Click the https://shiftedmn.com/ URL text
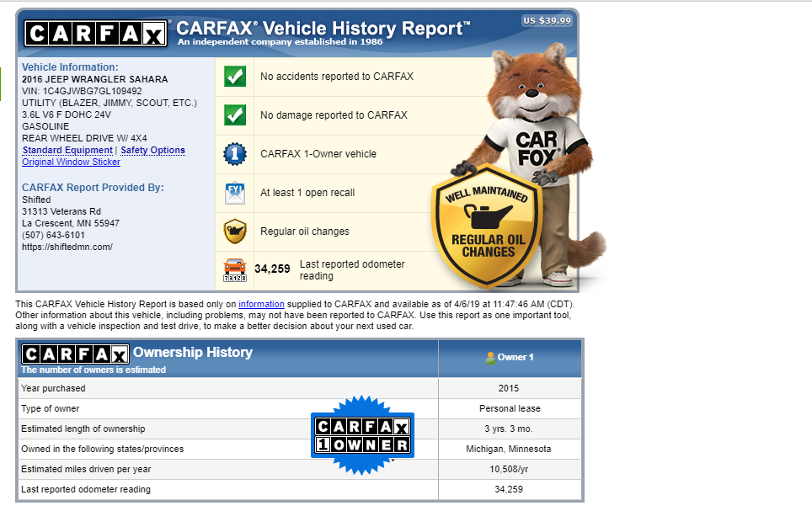Image resolution: width=812 pixels, height=511 pixels. tap(67, 248)
